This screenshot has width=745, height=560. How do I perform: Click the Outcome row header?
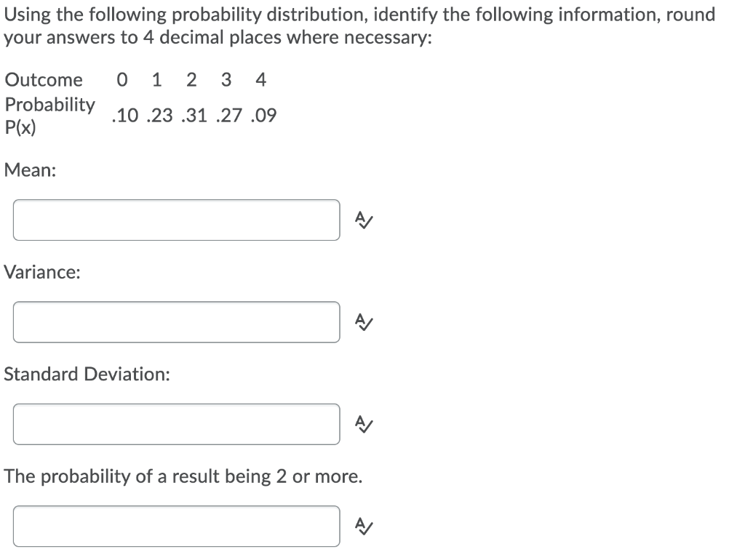point(44,80)
